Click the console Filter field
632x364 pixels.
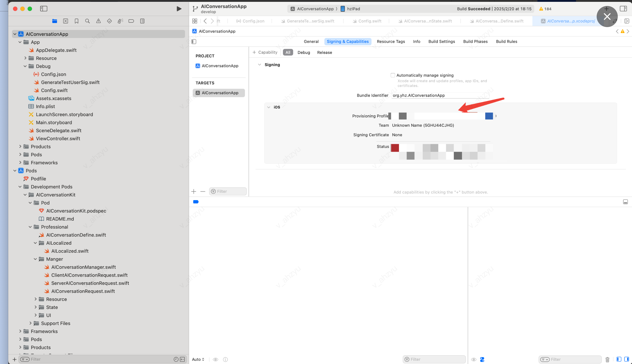pos(570,359)
